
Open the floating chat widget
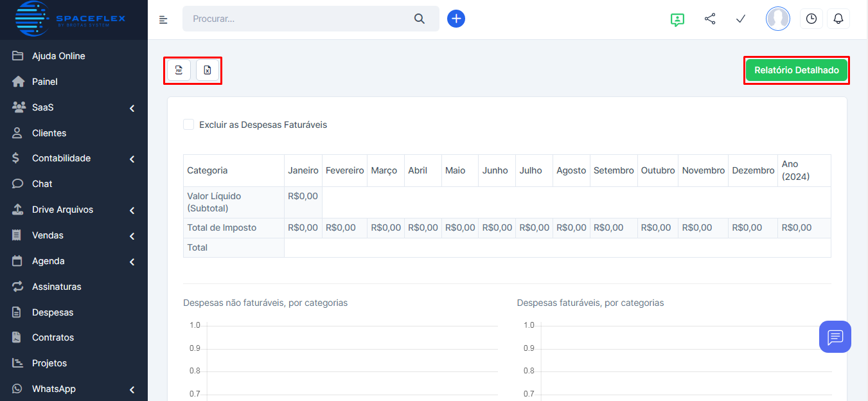pos(835,337)
